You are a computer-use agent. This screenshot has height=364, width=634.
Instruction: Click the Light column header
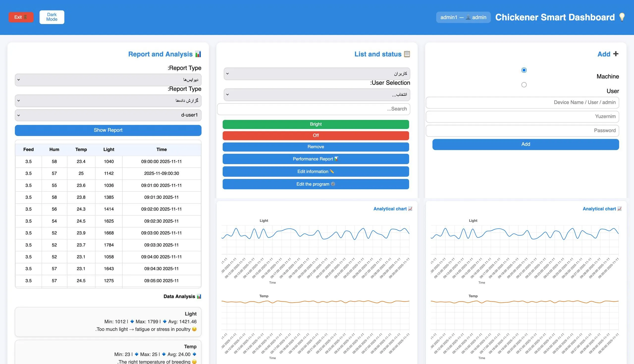coord(109,150)
